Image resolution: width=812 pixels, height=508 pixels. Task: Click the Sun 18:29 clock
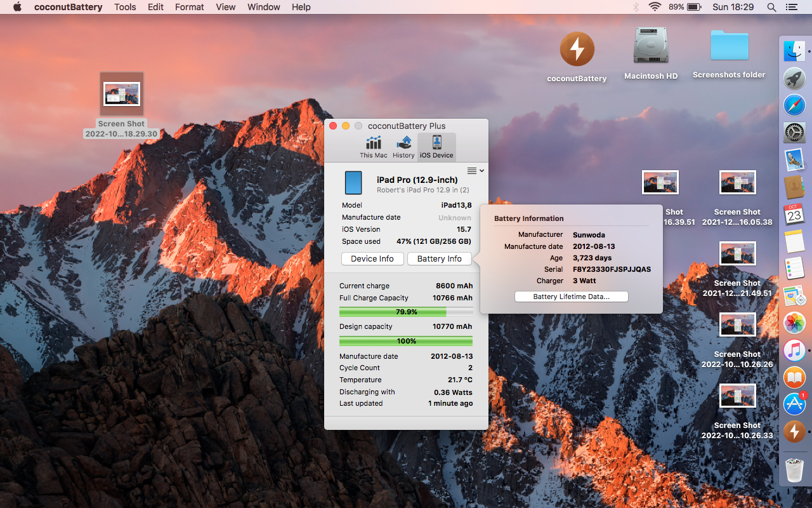click(x=733, y=7)
